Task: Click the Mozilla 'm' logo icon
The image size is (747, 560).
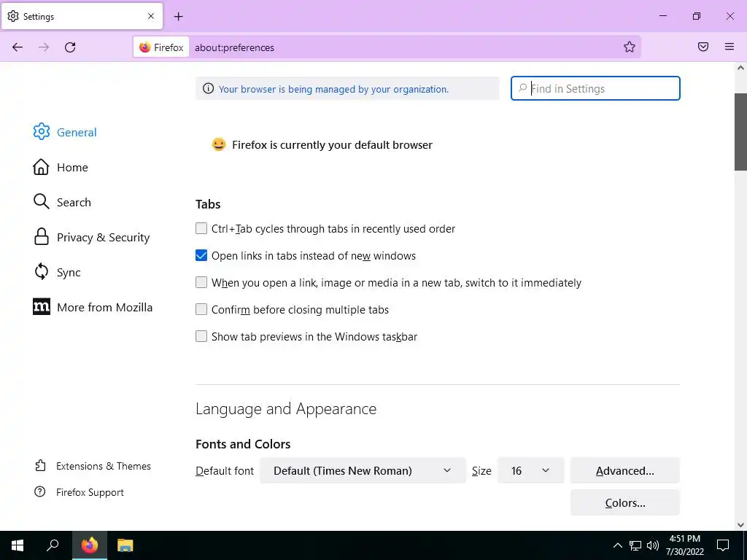Action: point(42,307)
